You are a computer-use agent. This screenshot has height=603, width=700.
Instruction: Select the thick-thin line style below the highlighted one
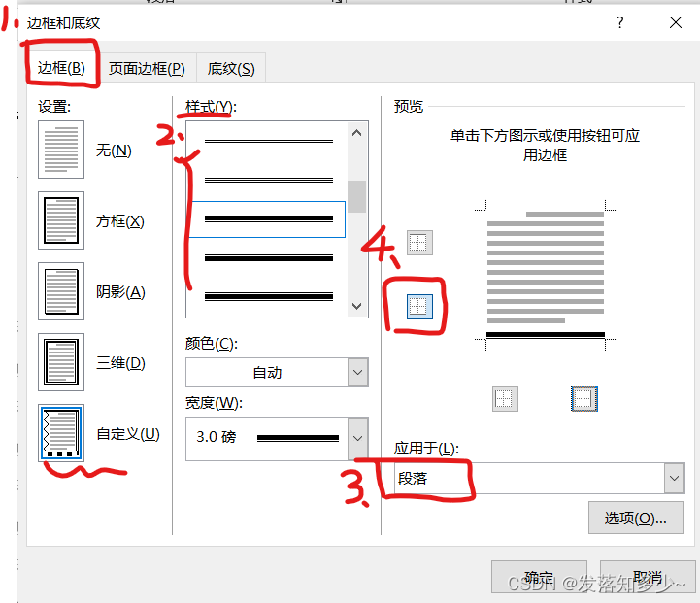click(268, 258)
